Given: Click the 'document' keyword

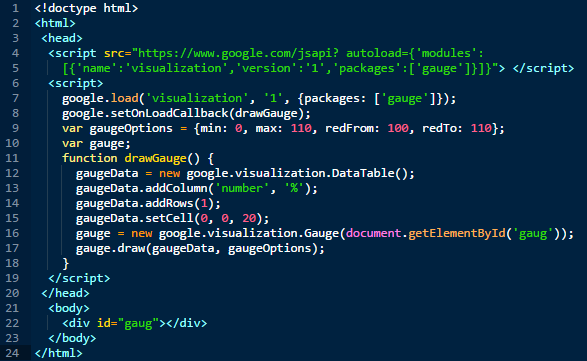Looking at the screenshot, I should click(374, 233).
